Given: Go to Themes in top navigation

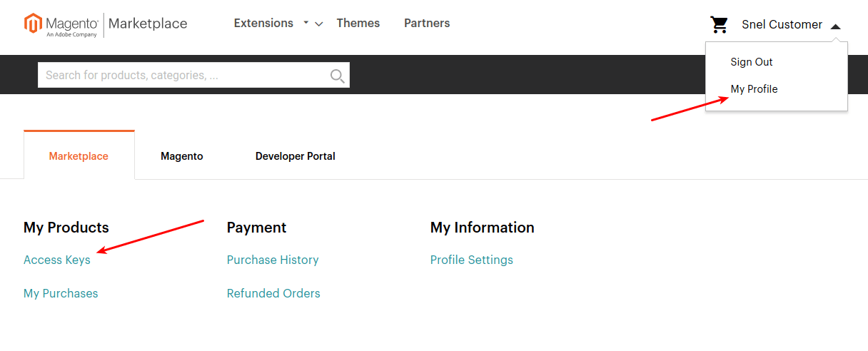Looking at the screenshot, I should click(358, 24).
